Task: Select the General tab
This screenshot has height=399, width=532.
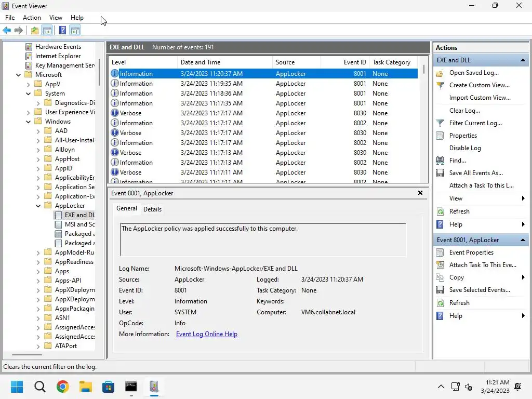Action: point(127,208)
